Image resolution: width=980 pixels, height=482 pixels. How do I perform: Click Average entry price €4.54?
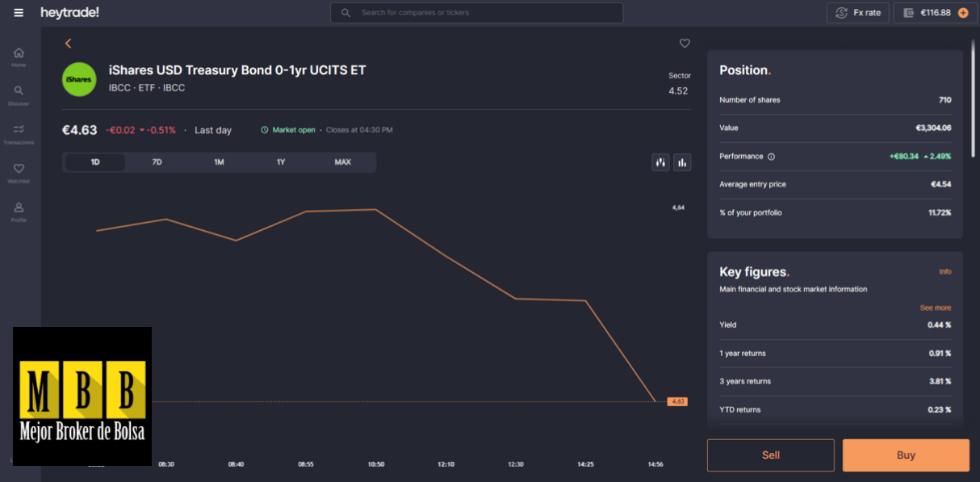941,185
